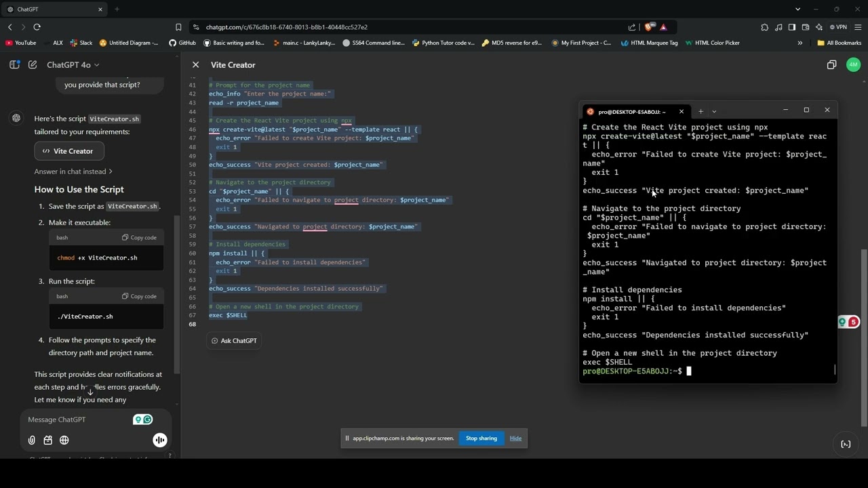Click the red 5 notification badge
The width and height of the screenshot is (868, 488).
853,322
